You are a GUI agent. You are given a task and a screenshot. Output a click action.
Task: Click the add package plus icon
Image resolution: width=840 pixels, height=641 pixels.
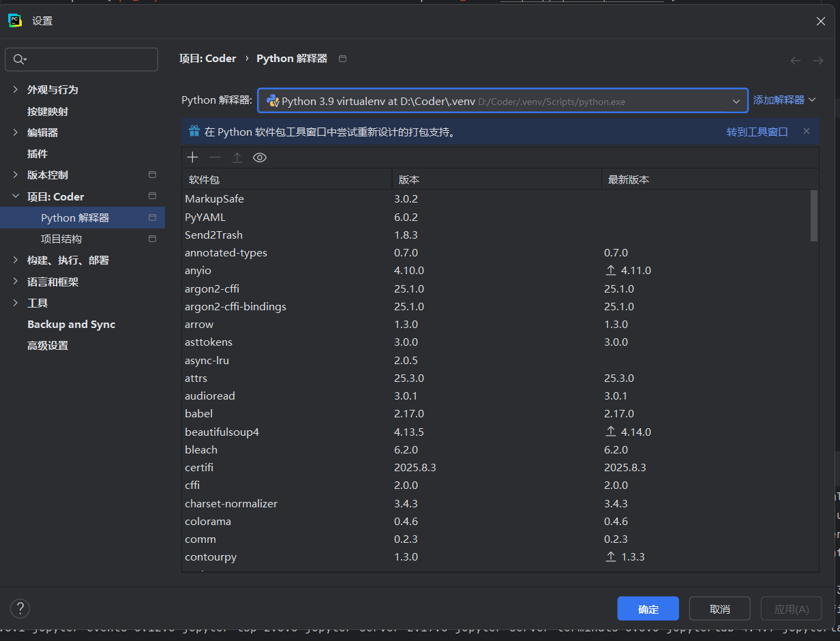click(x=193, y=158)
